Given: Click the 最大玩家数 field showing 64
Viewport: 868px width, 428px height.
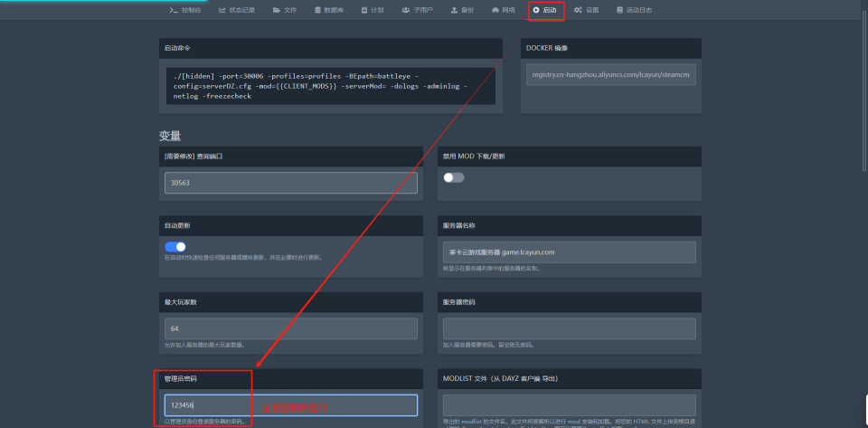Looking at the screenshot, I should pyautogui.click(x=290, y=328).
